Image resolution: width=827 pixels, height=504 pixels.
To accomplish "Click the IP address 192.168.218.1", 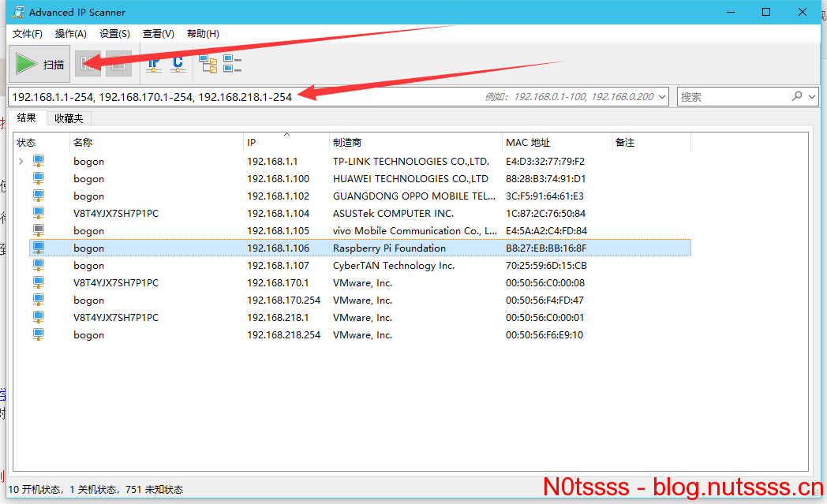I will point(278,318).
